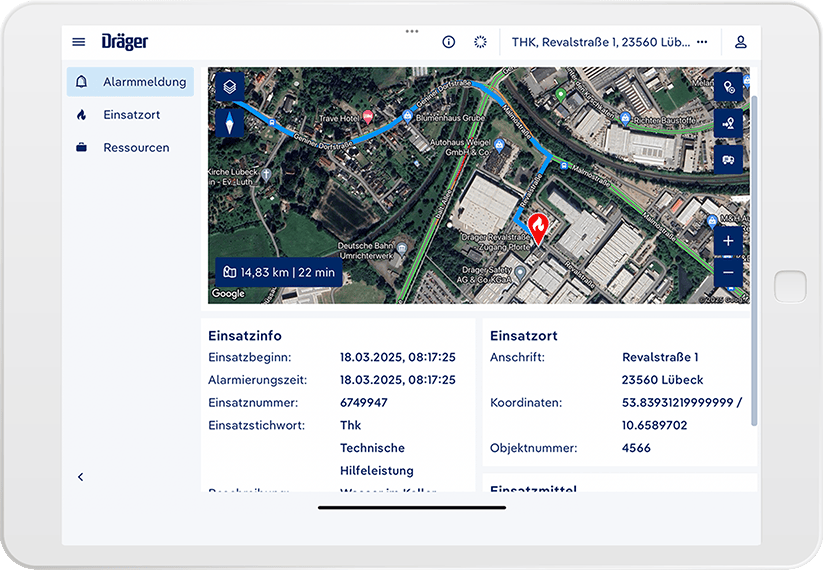The width and height of the screenshot is (823, 570).
Task: Open the top center ellipsis handle
Action: pos(412,31)
